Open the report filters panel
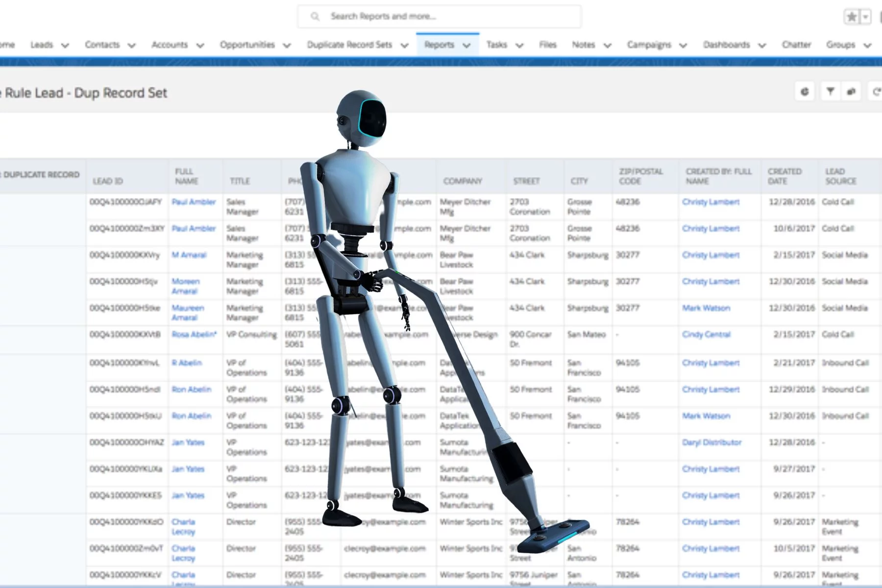This screenshot has width=882, height=588. tap(830, 92)
